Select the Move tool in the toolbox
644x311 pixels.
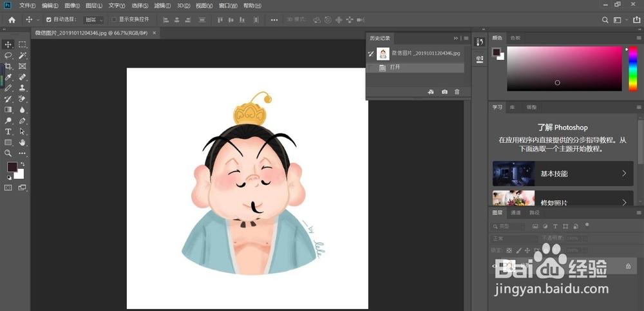(x=8, y=44)
